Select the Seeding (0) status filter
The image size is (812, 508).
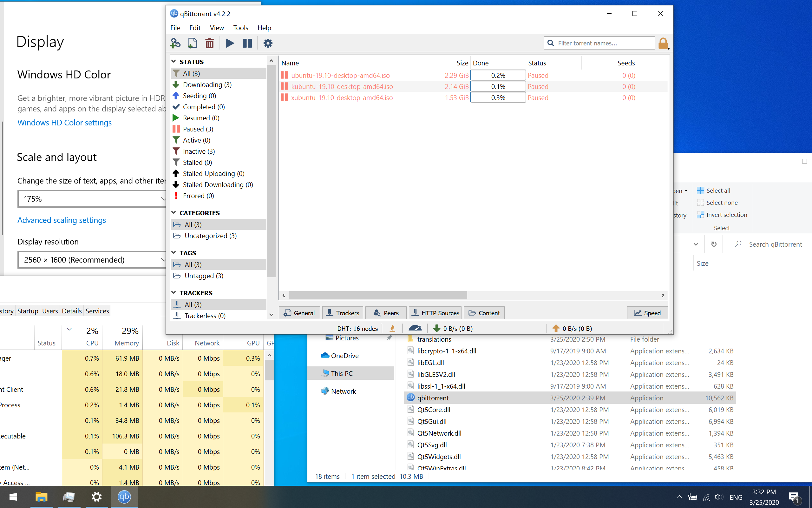click(x=219, y=96)
